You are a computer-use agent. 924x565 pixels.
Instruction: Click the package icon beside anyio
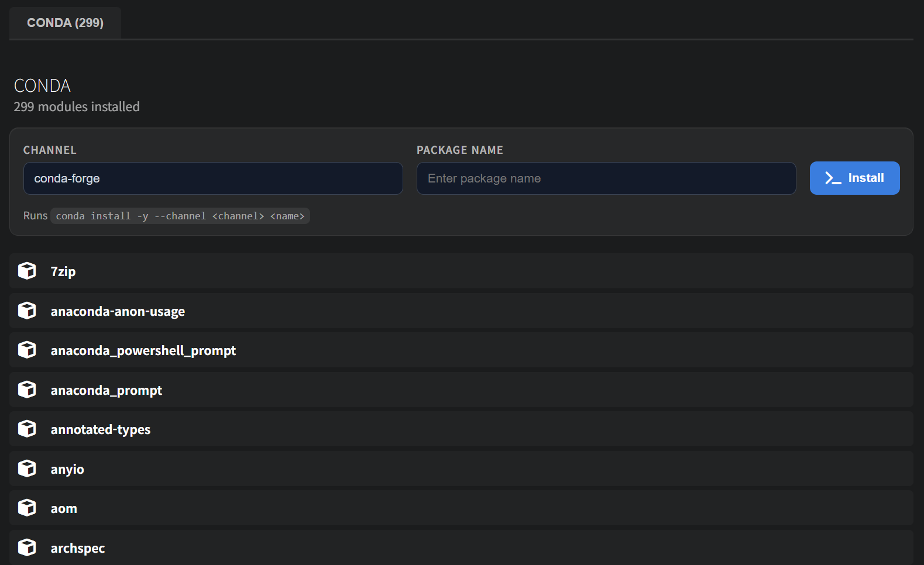coord(27,468)
